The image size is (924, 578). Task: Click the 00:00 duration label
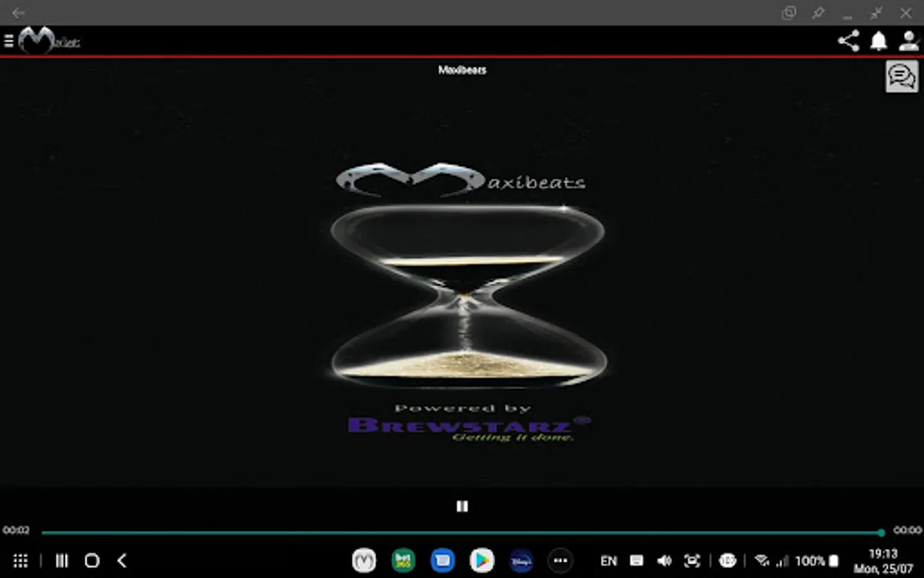click(x=907, y=530)
